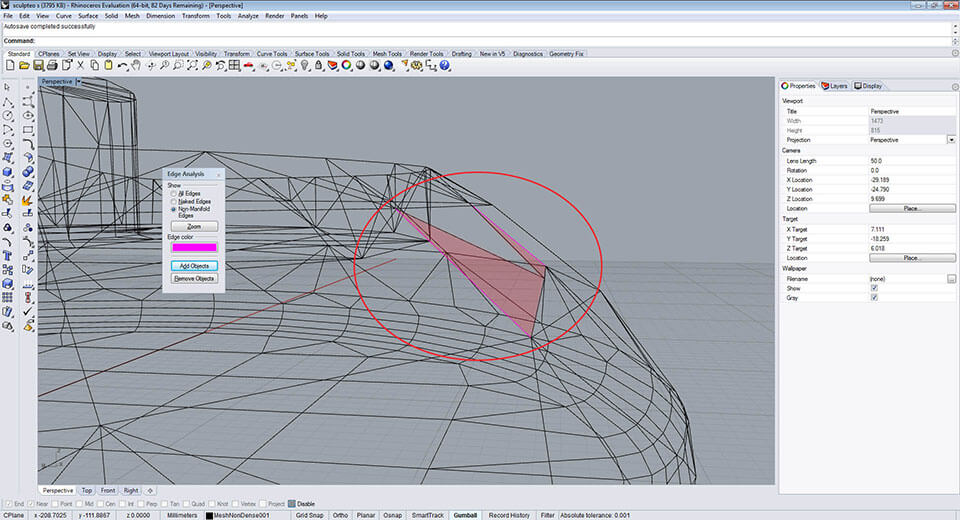Click the Undo arrow icon

pyautogui.click(x=122, y=66)
